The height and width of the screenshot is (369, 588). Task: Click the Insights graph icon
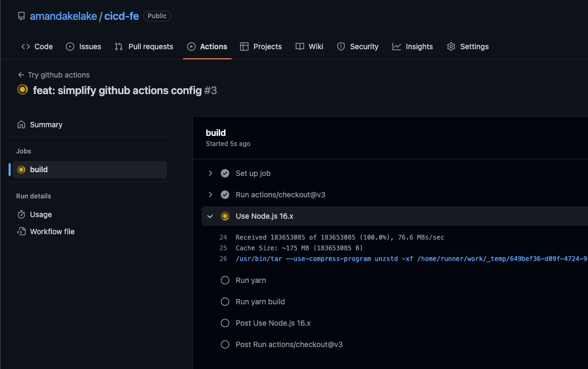point(397,47)
